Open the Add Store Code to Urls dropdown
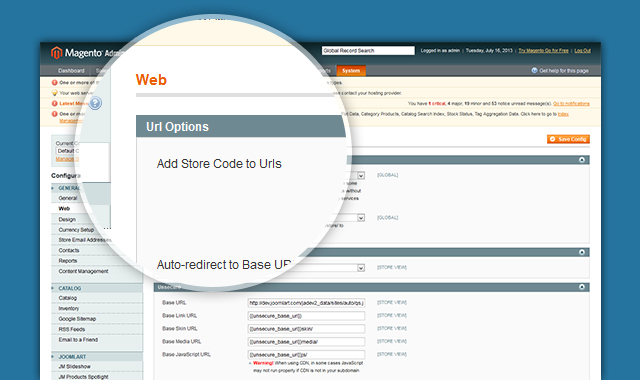Viewport: 640px width, 380px height. 361,176
